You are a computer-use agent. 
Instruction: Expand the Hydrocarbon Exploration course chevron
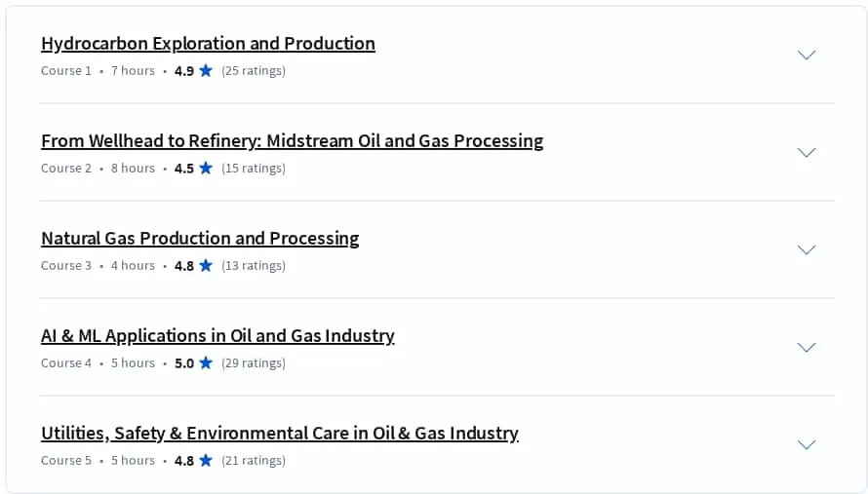point(806,55)
